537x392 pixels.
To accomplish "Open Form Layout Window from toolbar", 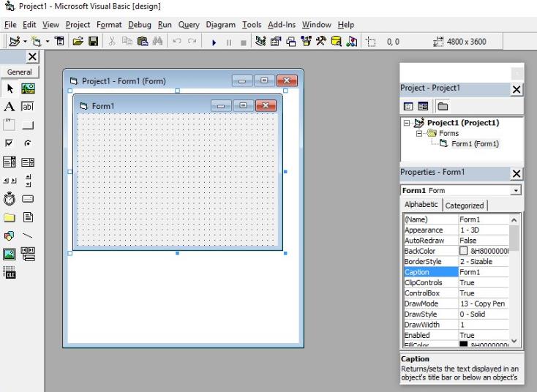I will pos(290,42).
